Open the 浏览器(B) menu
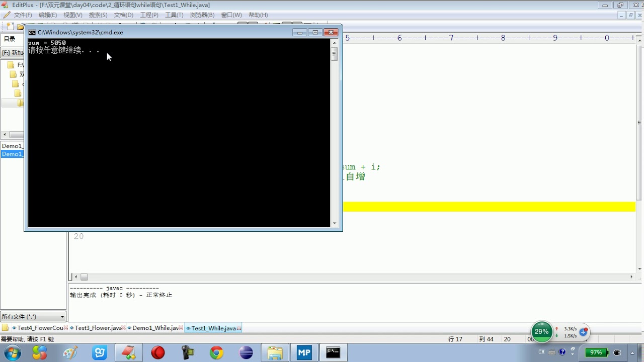 [x=202, y=15]
